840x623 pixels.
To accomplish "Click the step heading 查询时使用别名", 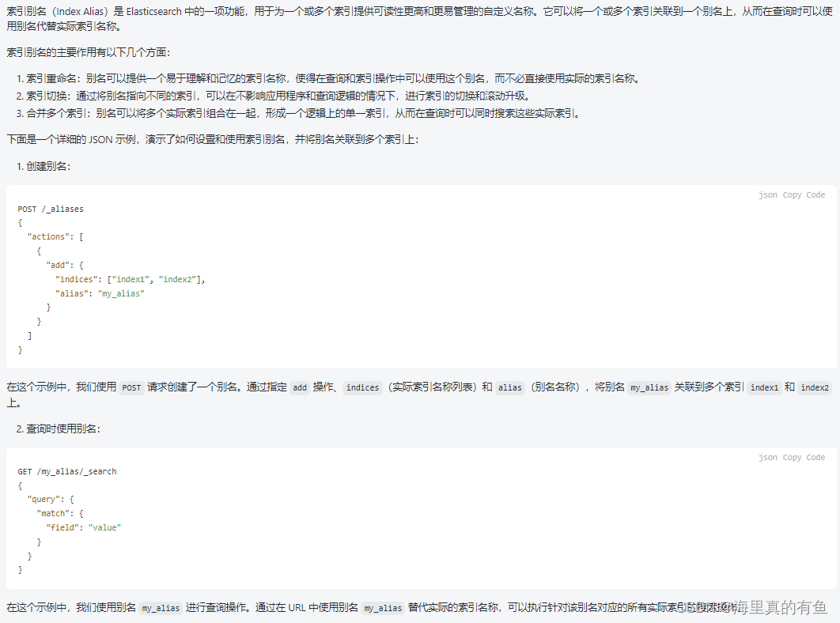I will [x=59, y=429].
